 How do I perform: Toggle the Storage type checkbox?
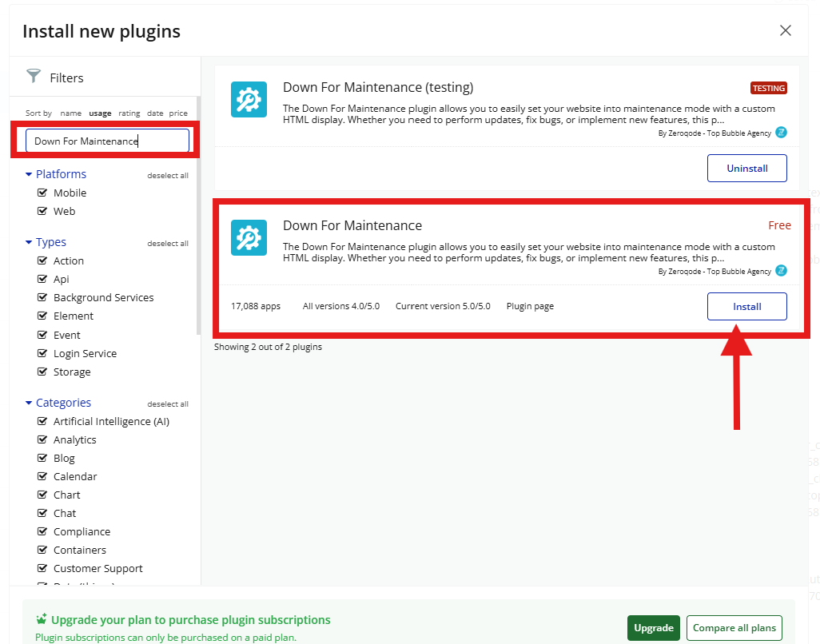pyautogui.click(x=42, y=371)
